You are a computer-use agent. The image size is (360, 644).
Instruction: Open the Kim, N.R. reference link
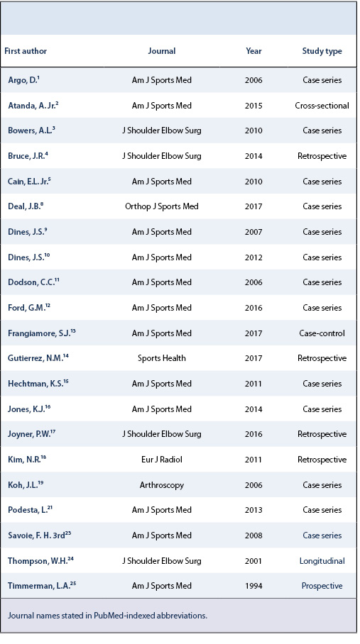tap(27, 460)
